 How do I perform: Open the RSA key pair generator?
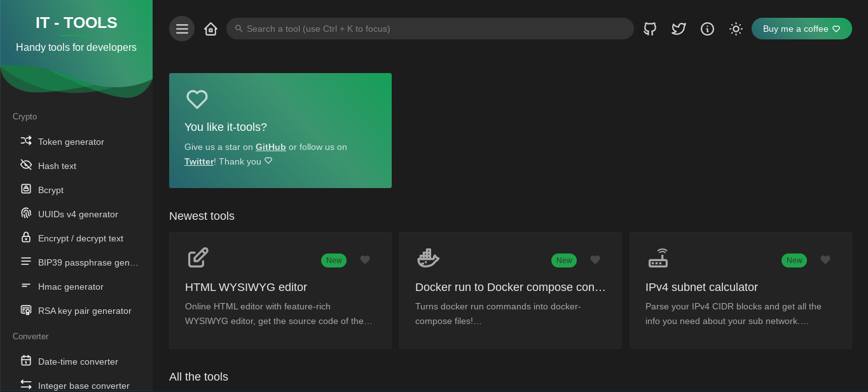pos(85,311)
